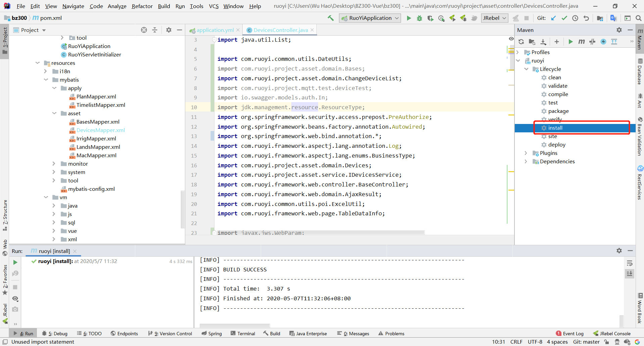
Task: Show Git history clock icon
Action: [575, 18]
